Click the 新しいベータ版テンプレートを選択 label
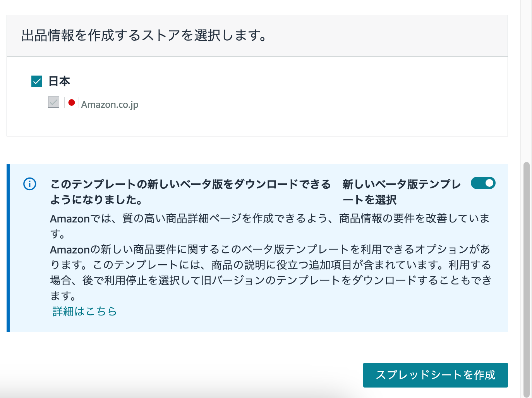This screenshot has width=532, height=398. click(x=401, y=192)
